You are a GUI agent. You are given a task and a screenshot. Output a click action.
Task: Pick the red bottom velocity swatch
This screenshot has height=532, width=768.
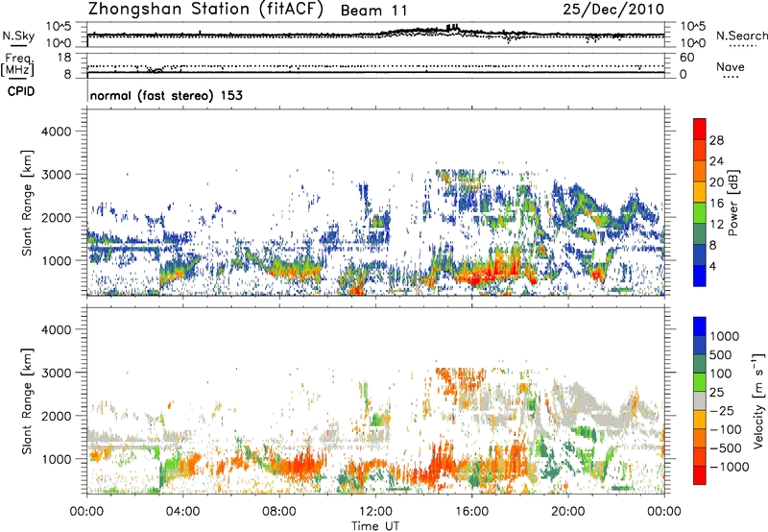coord(700,475)
